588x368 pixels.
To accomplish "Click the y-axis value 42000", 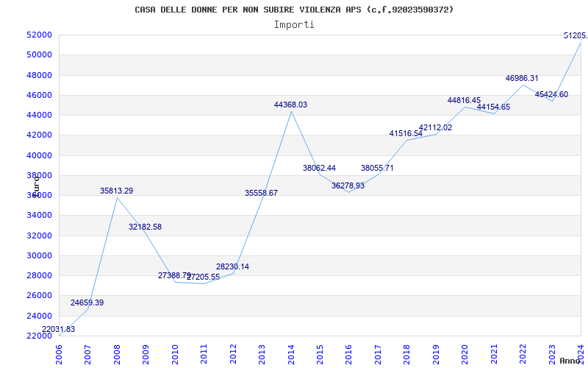I will 39,135.
